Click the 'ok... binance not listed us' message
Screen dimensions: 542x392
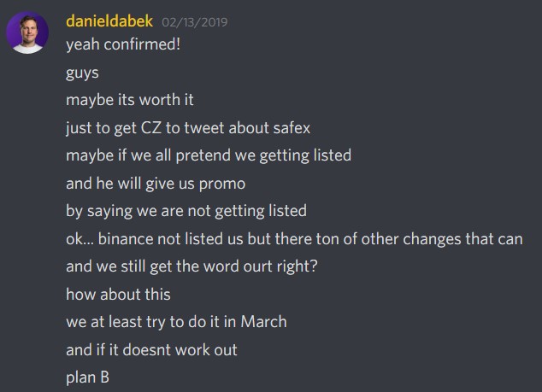tap(294, 239)
